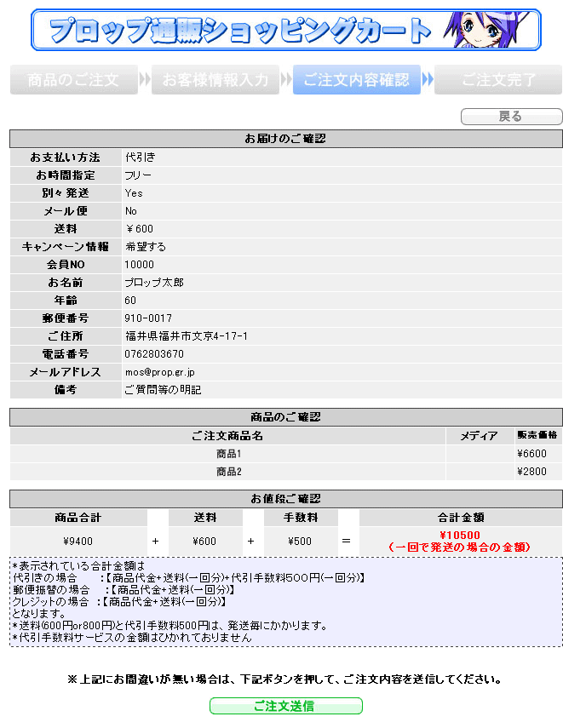The height and width of the screenshot is (728, 563).
Task: Select the お客様情報入力 step tab
Action: (x=215, y=80)
